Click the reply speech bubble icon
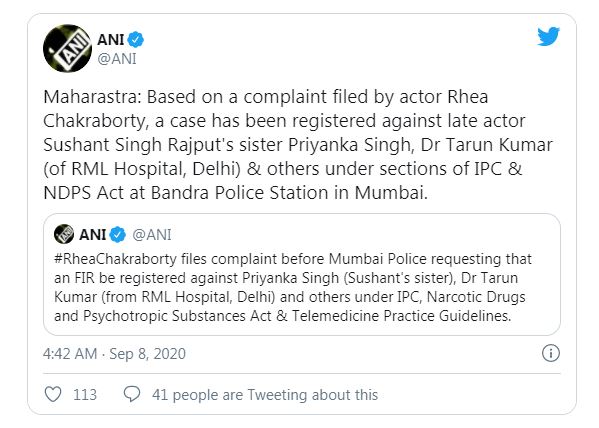This screenshot has width=599, height=428. tap(132, 394)
